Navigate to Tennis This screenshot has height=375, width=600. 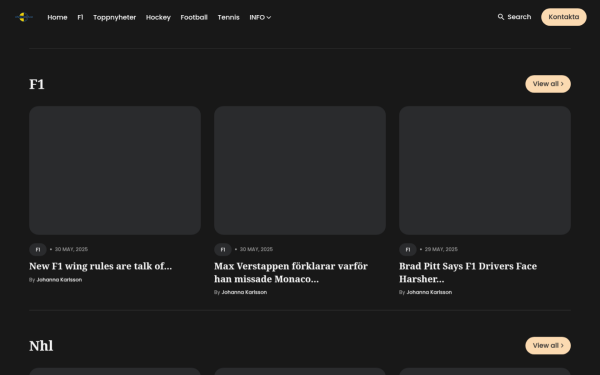click(x=228, y=17)
